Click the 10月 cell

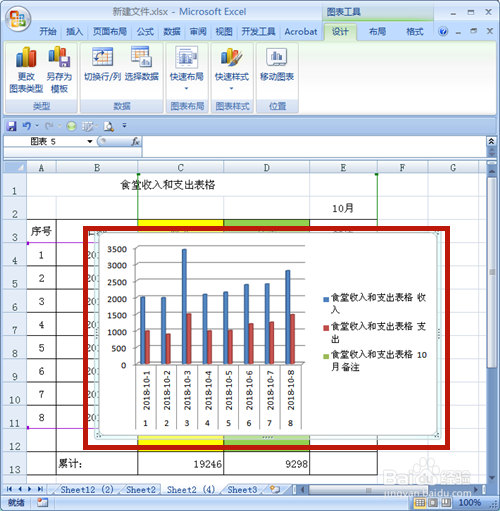click(x=343, y=208)
